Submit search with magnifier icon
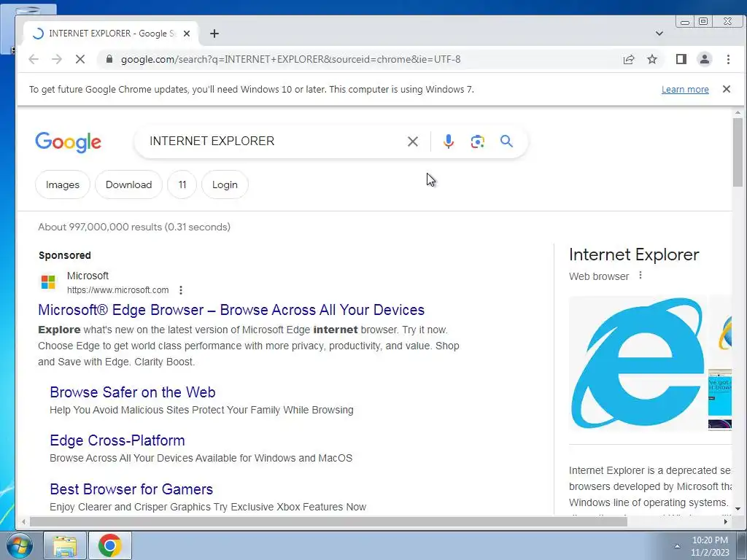Image resolution: width=747 pixels, height=560 pixels. pyautogui.click(x=506, y=141)
